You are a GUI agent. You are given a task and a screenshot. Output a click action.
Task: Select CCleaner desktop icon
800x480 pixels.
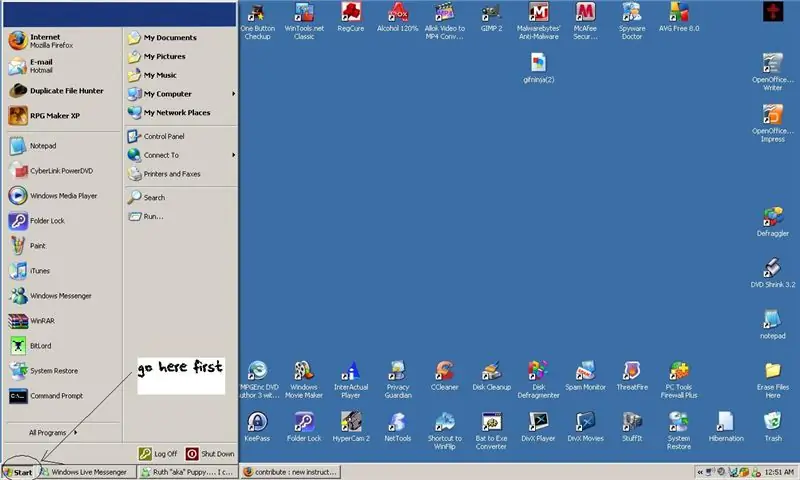[x=444, y=375]
